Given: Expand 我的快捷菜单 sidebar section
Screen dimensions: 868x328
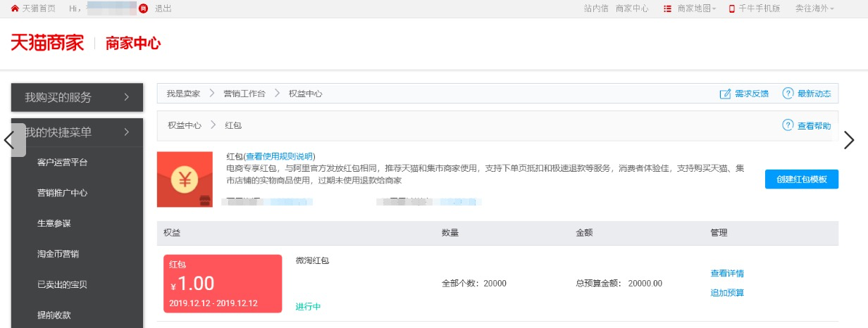Looking at the screenshot, I should coord(77,132).
